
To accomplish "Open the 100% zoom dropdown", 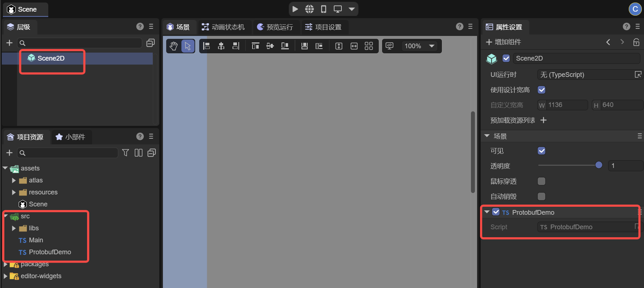I will pyautogui.click(x=431, y=46).
